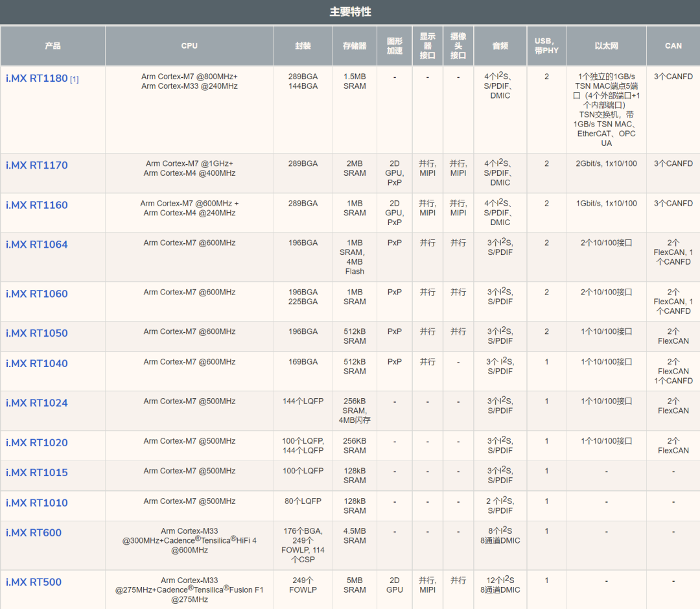Select RT500 CPU cell with Fusion F1
Viewport: 700px width, 609px height.
click(189, 590)
